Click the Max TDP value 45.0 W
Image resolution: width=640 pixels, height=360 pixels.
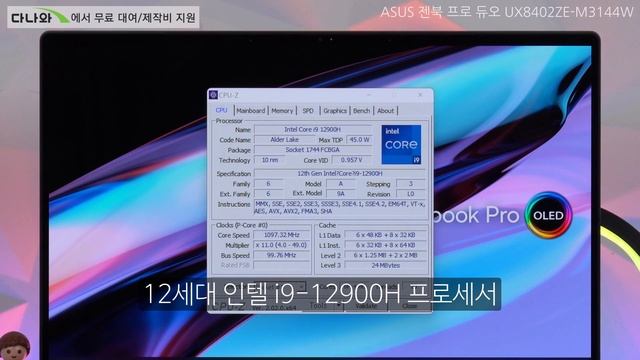(x=359, y=140)
